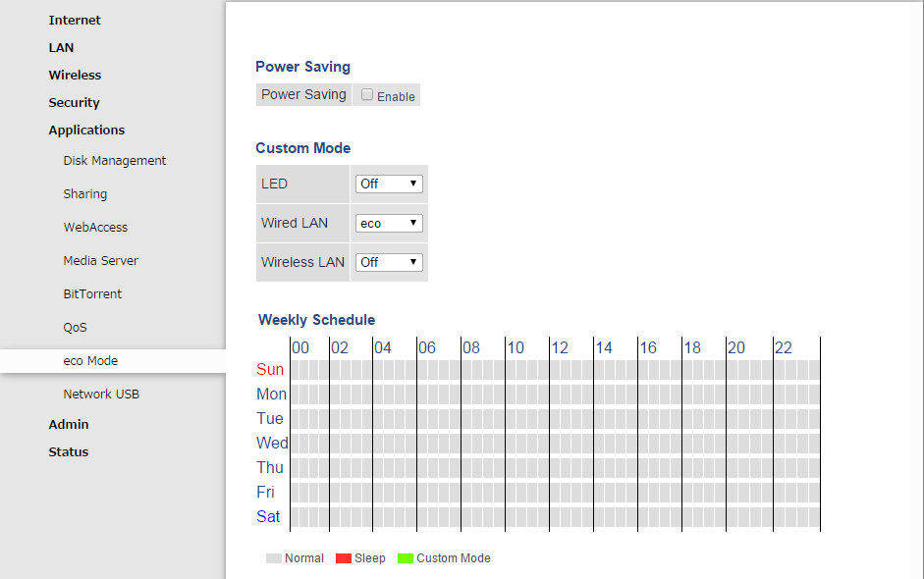Select eco Mode in sidebar
The image size is (924, 579).
coord(90,360)
